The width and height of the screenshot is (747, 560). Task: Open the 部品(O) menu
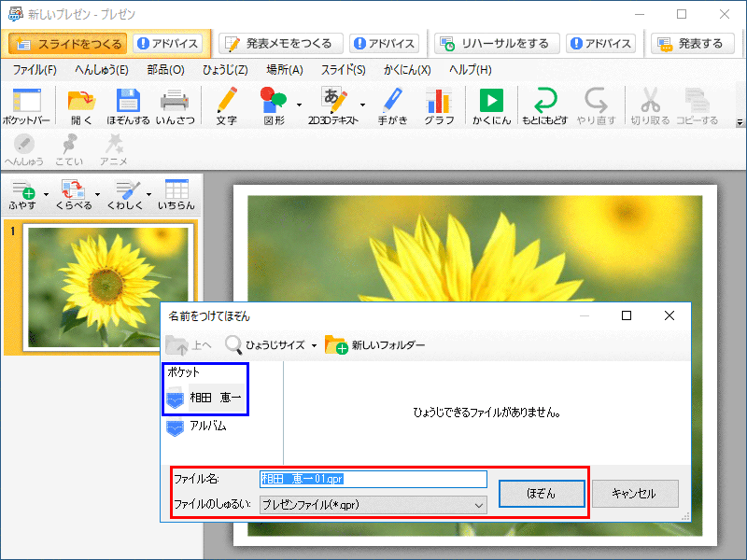[166, 70]
